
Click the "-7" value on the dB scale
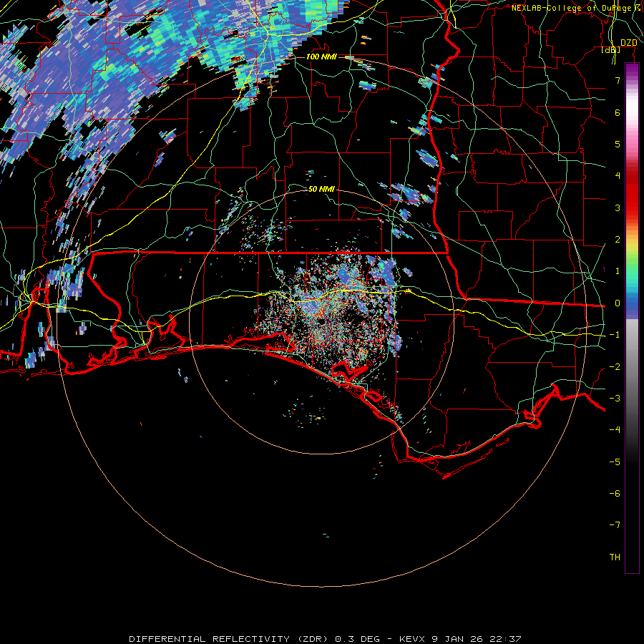(x=615, y=525)
